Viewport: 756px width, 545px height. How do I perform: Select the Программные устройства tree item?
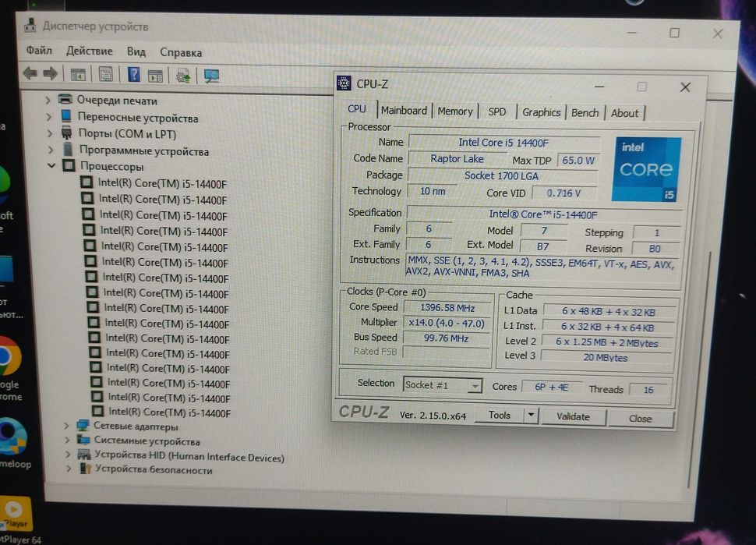144,151
